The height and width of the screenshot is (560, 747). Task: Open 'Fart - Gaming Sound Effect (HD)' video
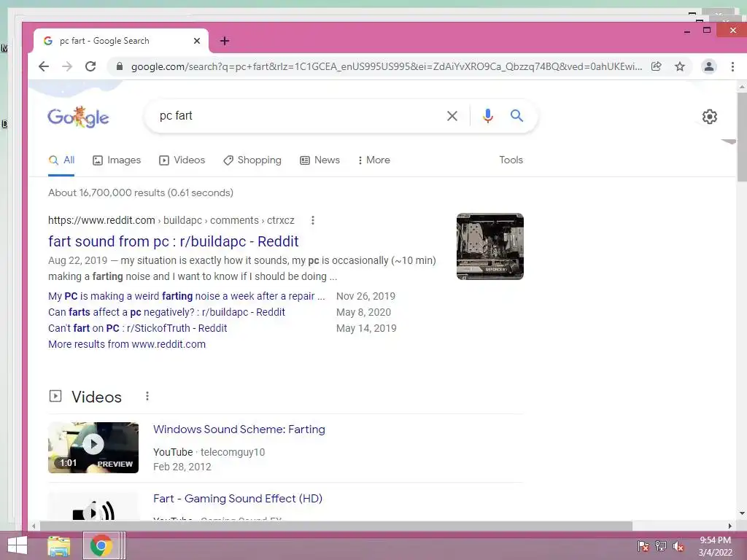click(238, 499)
